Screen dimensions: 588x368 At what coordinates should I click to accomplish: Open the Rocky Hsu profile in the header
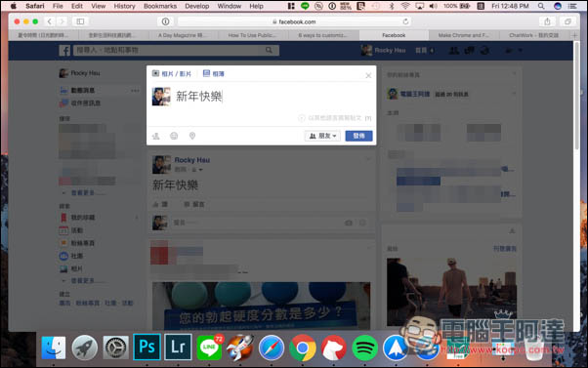[x=383, y=50]
